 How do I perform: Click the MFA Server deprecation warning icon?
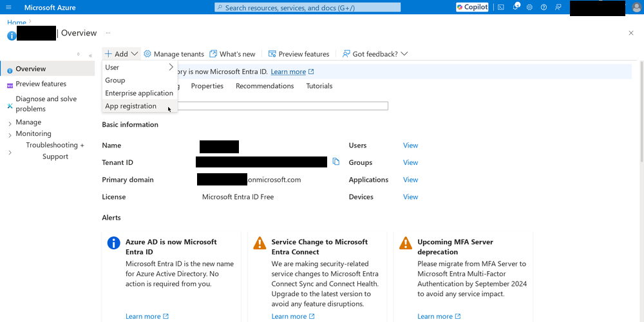tap(406, 243)
